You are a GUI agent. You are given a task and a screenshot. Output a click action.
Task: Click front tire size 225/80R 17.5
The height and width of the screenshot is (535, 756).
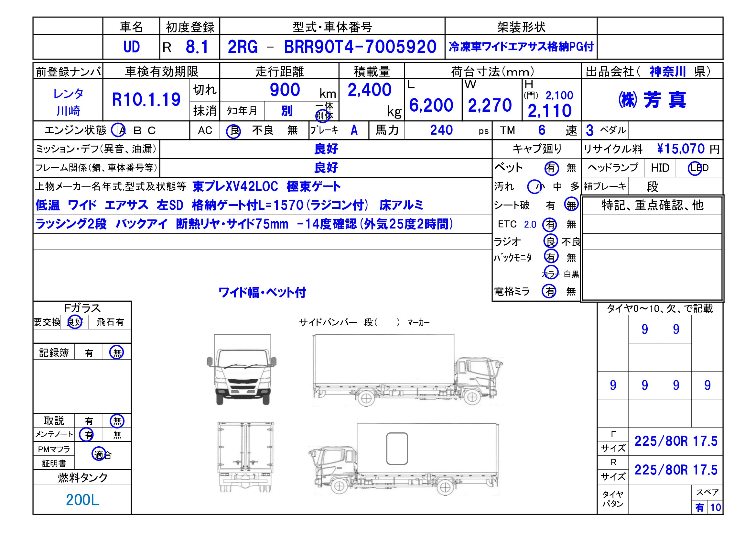676,441
